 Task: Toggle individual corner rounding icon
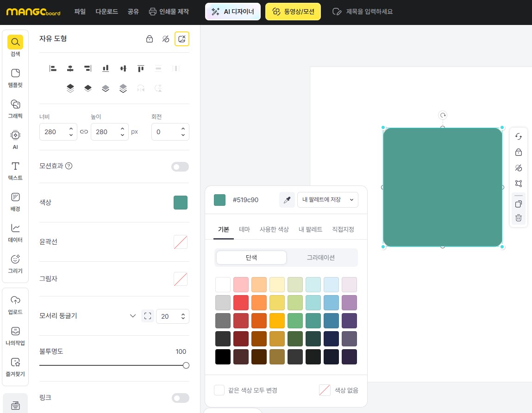pyautogui.click(x=148, y=316)
